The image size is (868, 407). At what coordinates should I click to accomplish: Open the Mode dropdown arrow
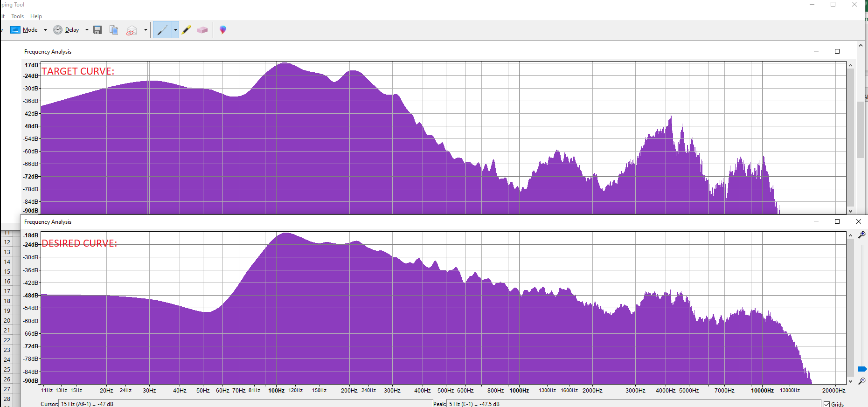pyautogui.click(x=45, y=30)
